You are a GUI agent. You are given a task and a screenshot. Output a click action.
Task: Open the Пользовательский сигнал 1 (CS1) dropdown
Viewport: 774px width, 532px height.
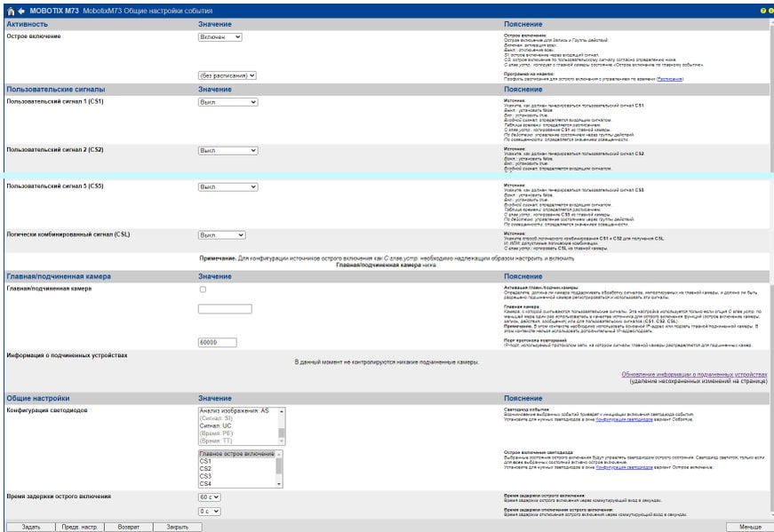point(228,102)
